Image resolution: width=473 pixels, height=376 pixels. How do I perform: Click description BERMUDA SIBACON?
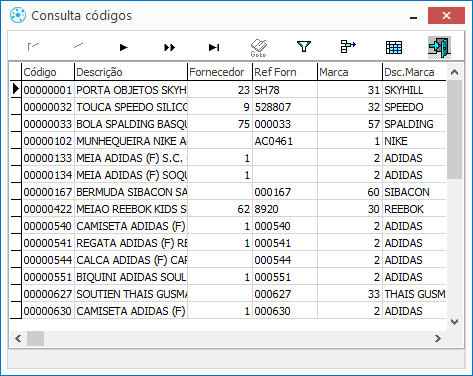pos(131,192)
